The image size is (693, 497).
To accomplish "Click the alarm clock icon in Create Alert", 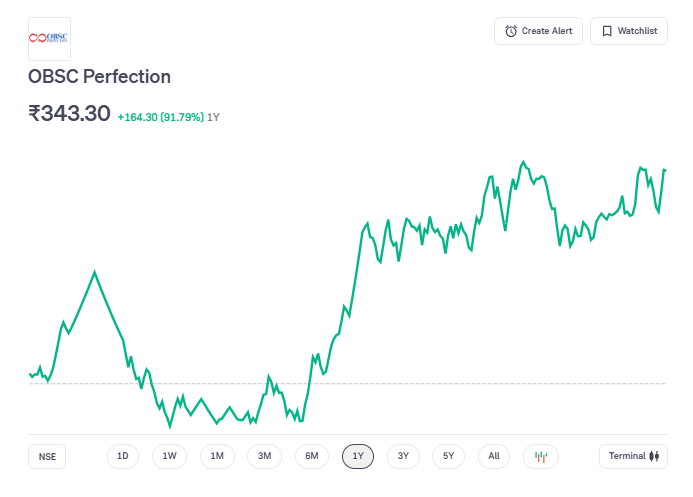I will click(511, 31).
